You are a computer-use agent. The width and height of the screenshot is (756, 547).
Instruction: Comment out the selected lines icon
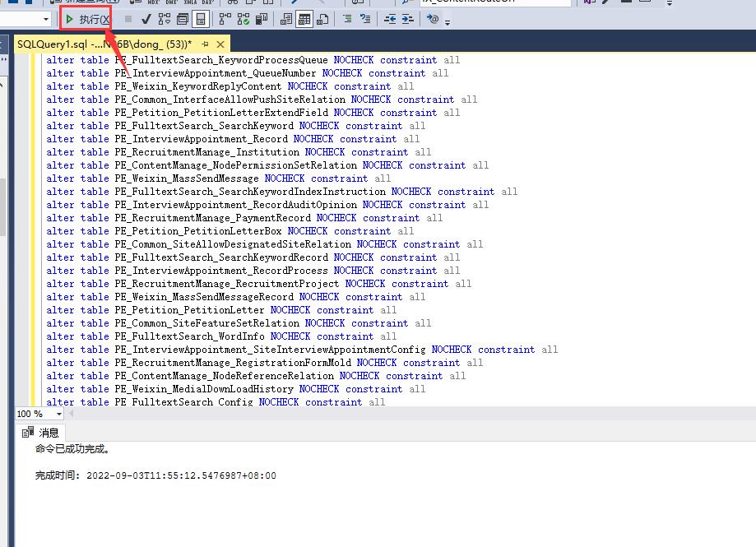pos(346,18)
